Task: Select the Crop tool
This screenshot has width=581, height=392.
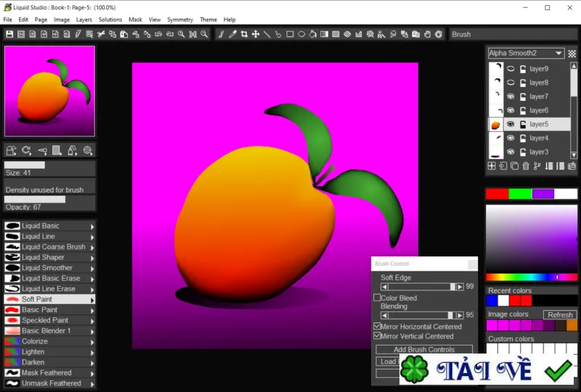Action: tap(244, 34)
